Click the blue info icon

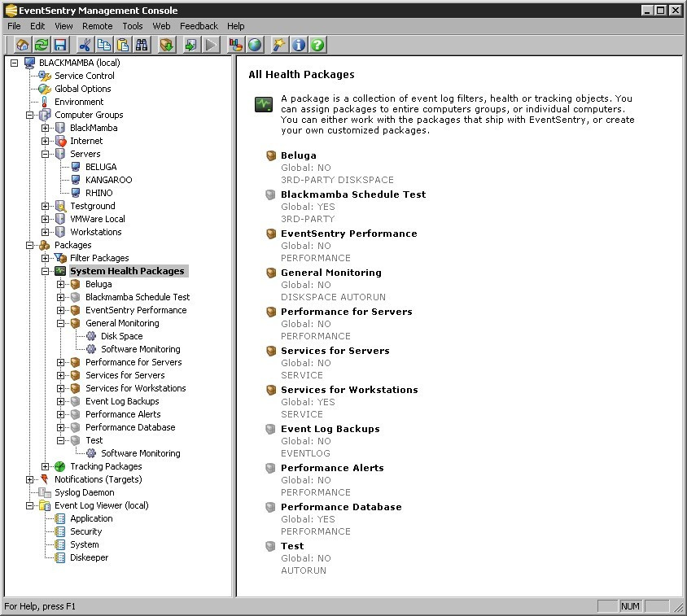tap(299, 45)
